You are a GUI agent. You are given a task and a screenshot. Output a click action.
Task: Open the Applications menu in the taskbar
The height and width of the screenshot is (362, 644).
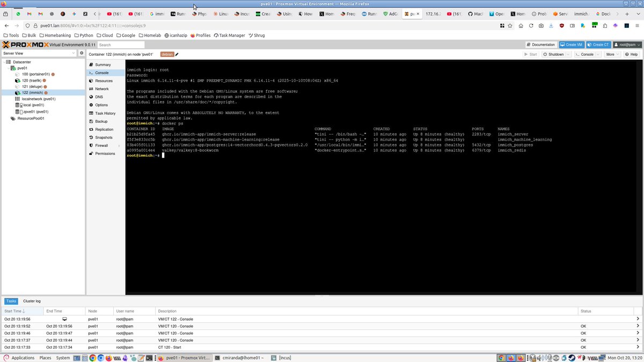(19, 358)
